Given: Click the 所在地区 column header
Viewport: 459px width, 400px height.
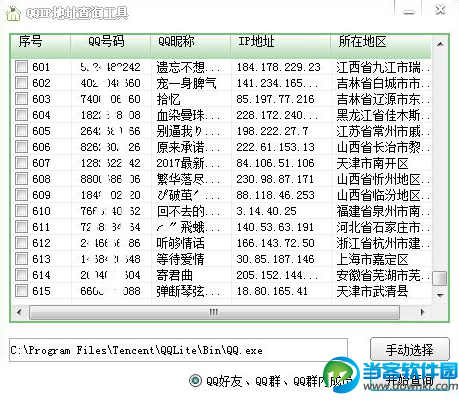Looking at the screenshot, I should (381, 45).
